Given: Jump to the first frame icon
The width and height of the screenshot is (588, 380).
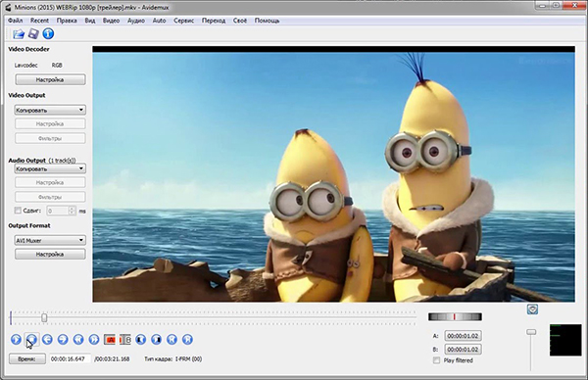Looking at the screenshot, I should [171, 340].
